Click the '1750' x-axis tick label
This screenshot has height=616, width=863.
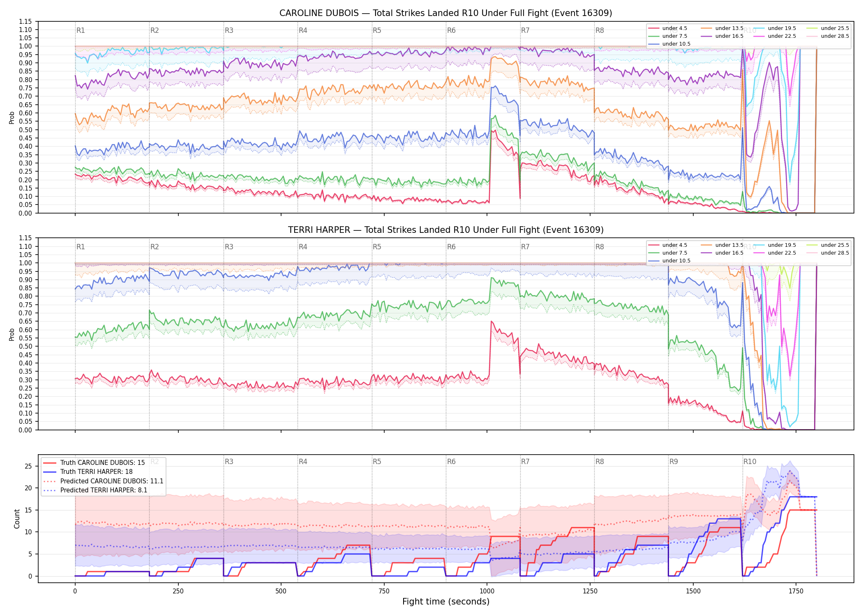[796, 591]
